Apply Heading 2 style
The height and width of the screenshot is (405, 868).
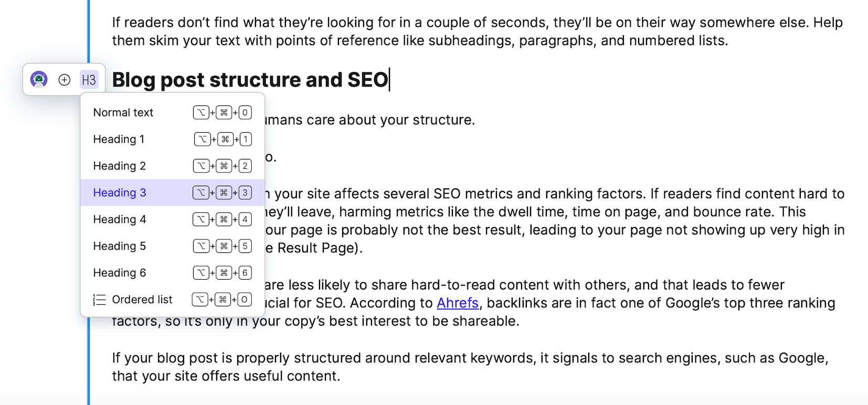tap(119, 166)
